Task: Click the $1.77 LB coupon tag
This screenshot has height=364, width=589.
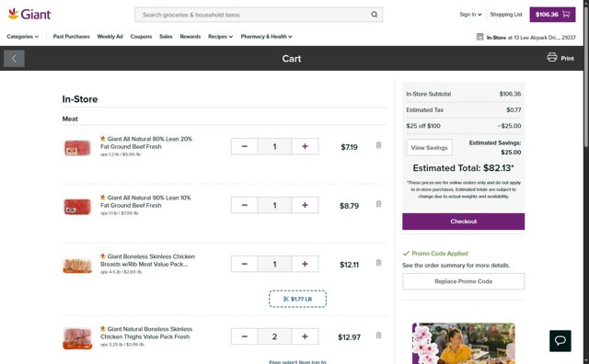Action: click(x=297, y=299)
